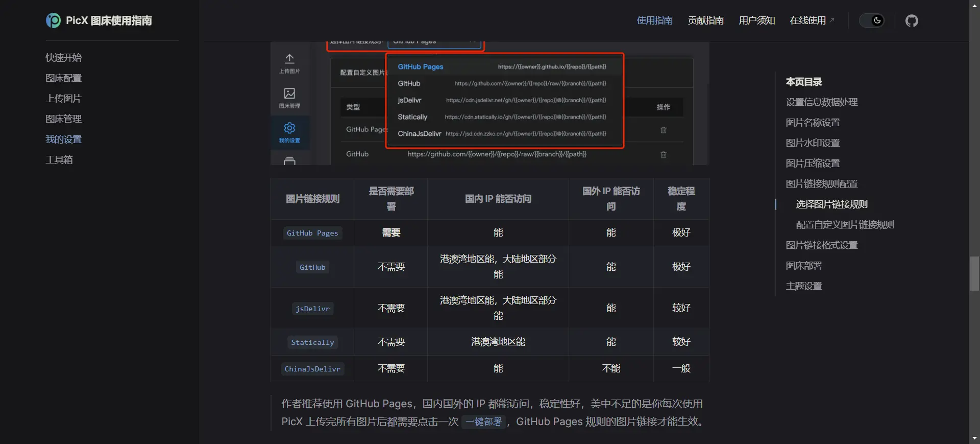Viewport: 980px width, 444px height.
Task: Click the 不能 cell in ChinaJsDelivr row
Action: 611,368
